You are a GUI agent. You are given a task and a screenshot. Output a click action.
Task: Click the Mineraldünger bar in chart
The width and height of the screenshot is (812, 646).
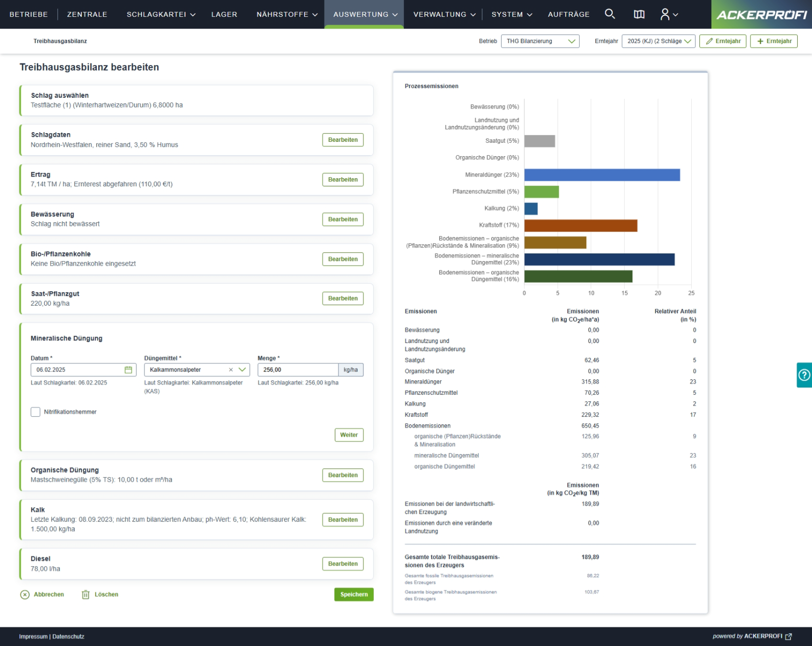tap(602, 175)
